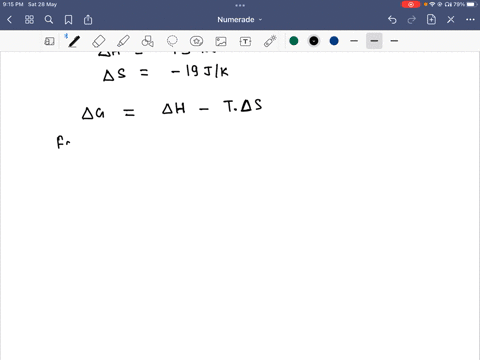Screen dimensions: 480x360
Task: Pick the thinnest stroke width
Action: click(354, 41)
